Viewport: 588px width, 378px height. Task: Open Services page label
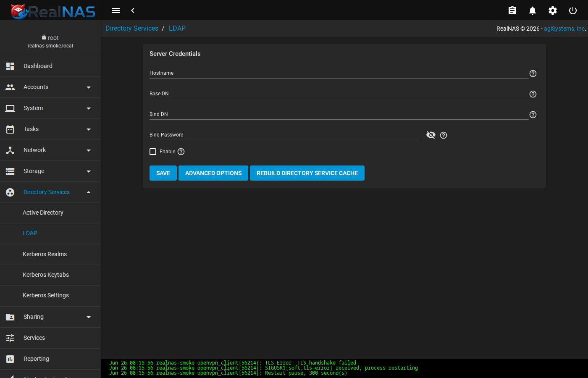point(34,338)
